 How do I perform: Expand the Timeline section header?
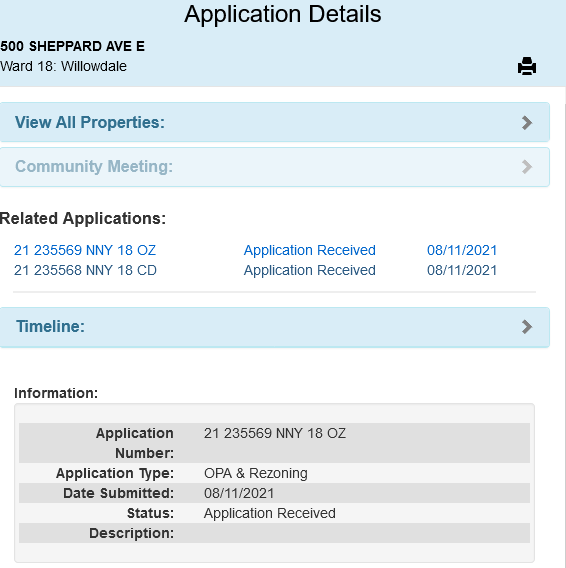pyautogui.click(x=275, y=327)
